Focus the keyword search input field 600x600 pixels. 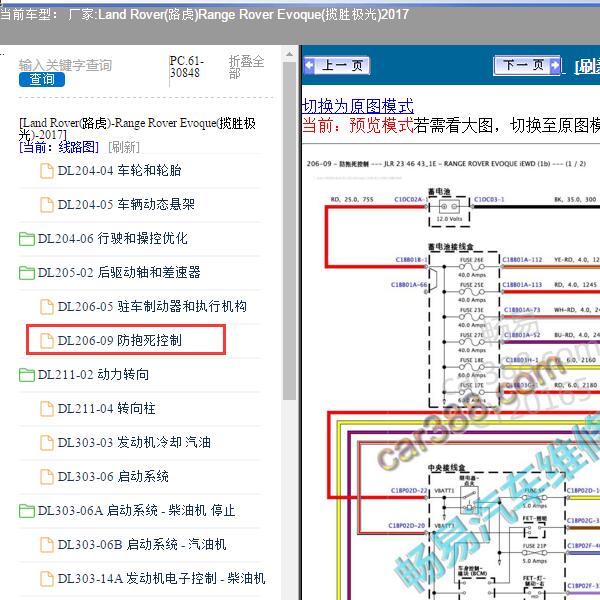pyautogui.click(x=65, y=65)
